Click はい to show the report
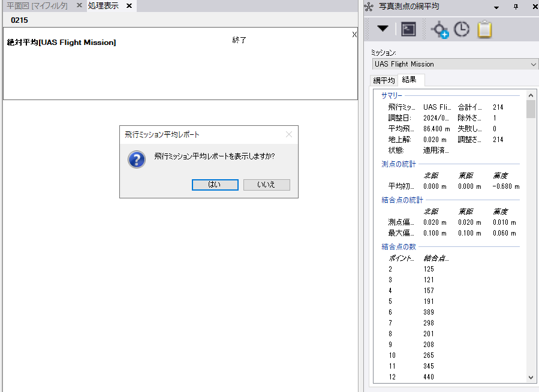The image size is (539, 392). pos(215,185)
